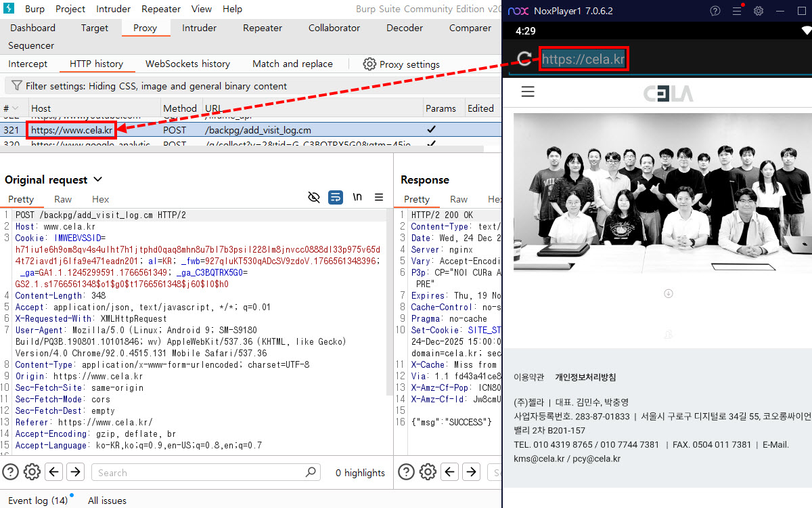Screen dimensions: 812x508
Task: Go to the Collaborator tab
Action: coord(334,28)
